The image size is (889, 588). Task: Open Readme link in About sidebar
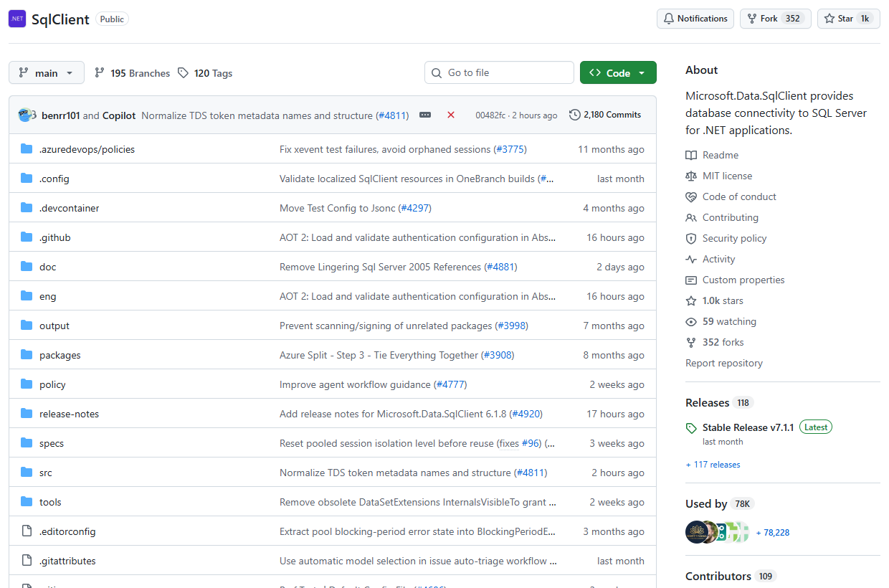[x=712, y=155]
